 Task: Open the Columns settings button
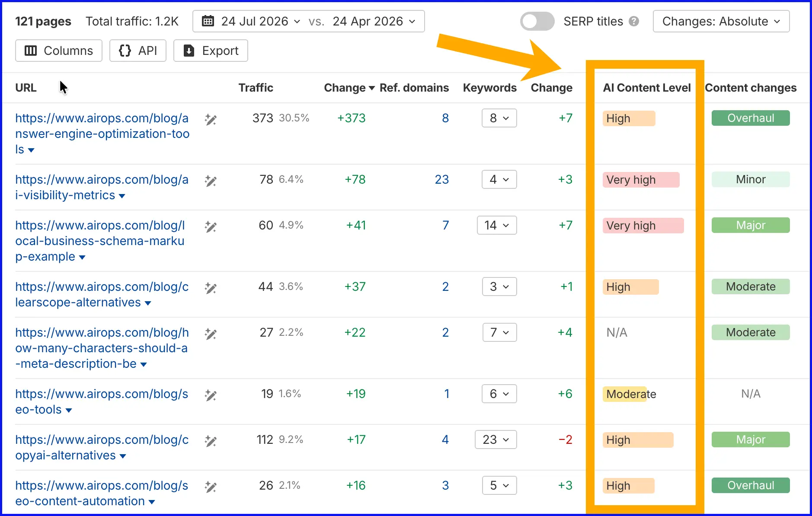click(x=59, y=51)
